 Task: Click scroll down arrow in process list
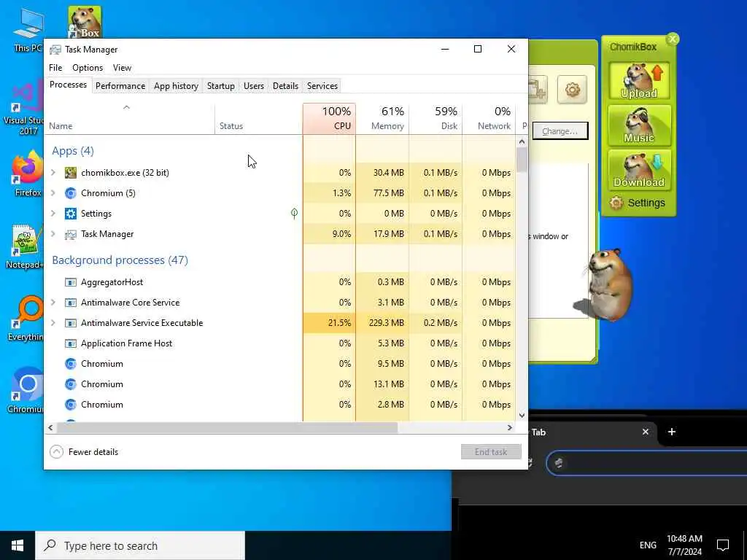pyautogui.click(x=522, y=415)
